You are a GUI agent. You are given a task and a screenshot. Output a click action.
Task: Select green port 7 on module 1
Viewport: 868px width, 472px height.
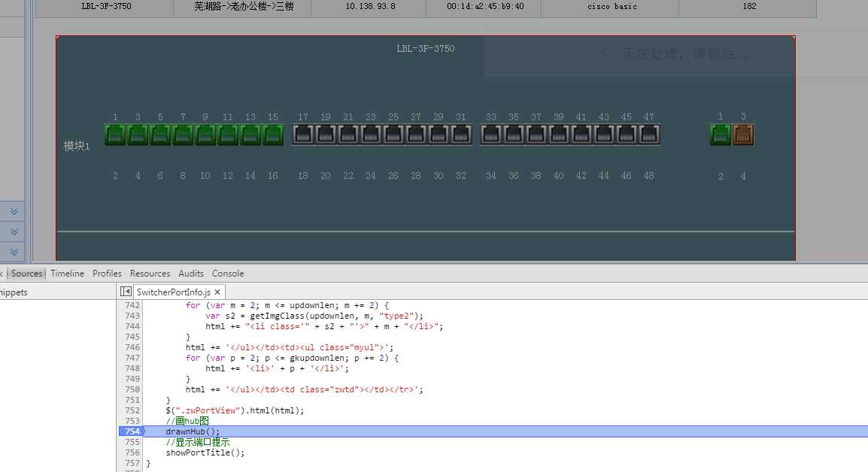[x=183, y=135]
